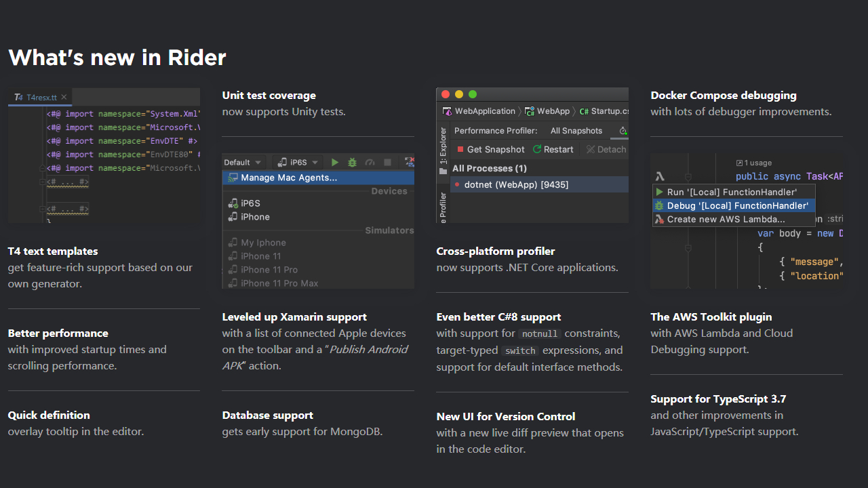Select Manage Mac Agents menu item

(x=289, y=178)
